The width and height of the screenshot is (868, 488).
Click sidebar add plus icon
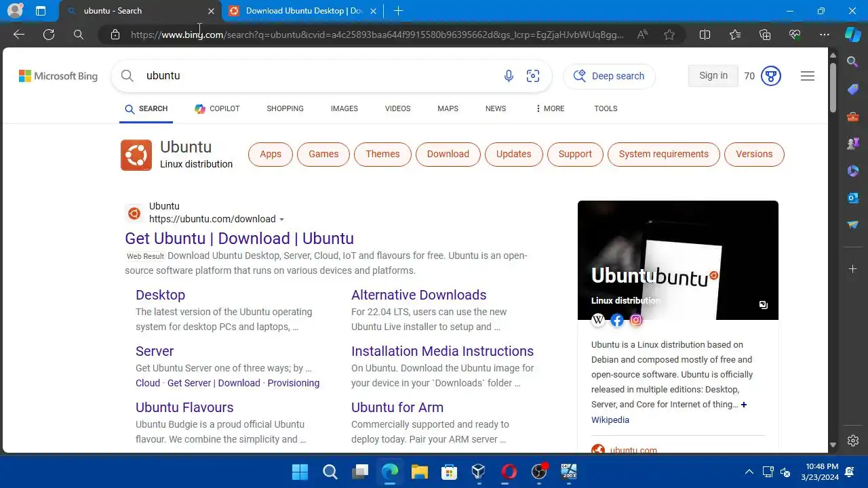coord(853,269)
